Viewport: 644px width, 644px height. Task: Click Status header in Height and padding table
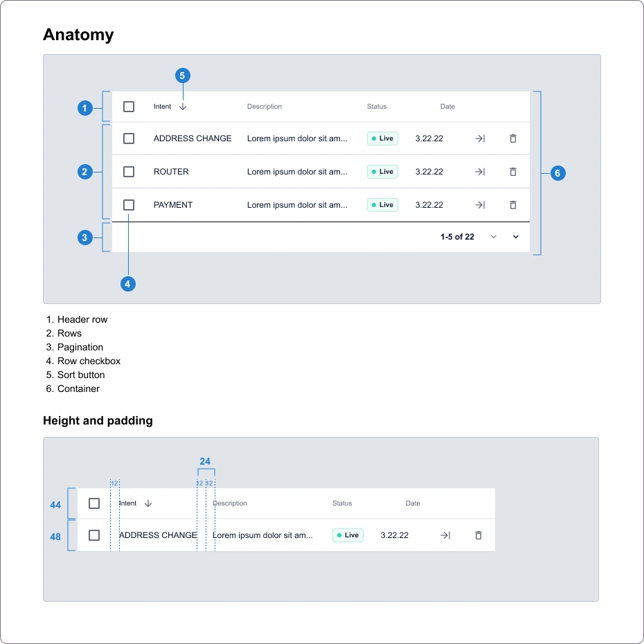(342, 503)
